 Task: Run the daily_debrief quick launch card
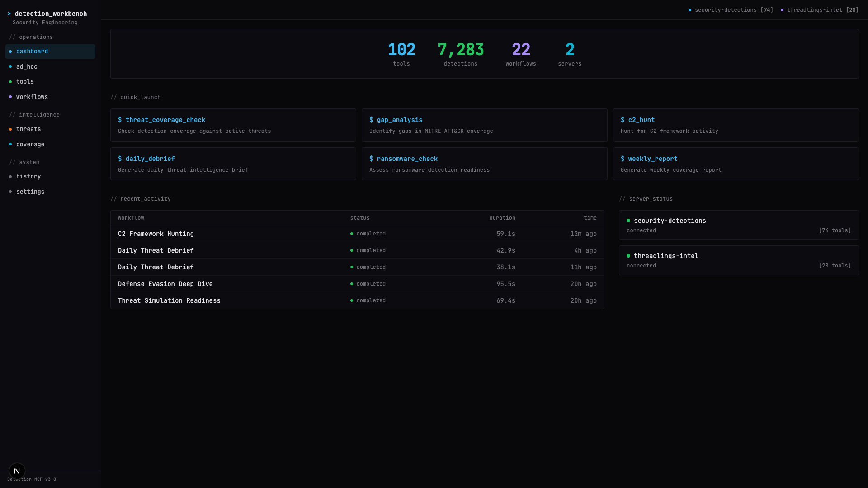(x=233, y=164)
